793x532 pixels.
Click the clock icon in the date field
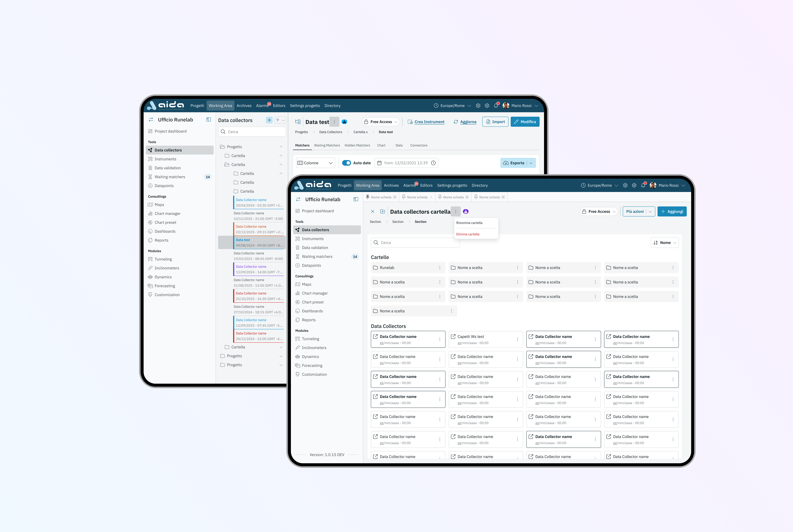coord(433,163)
